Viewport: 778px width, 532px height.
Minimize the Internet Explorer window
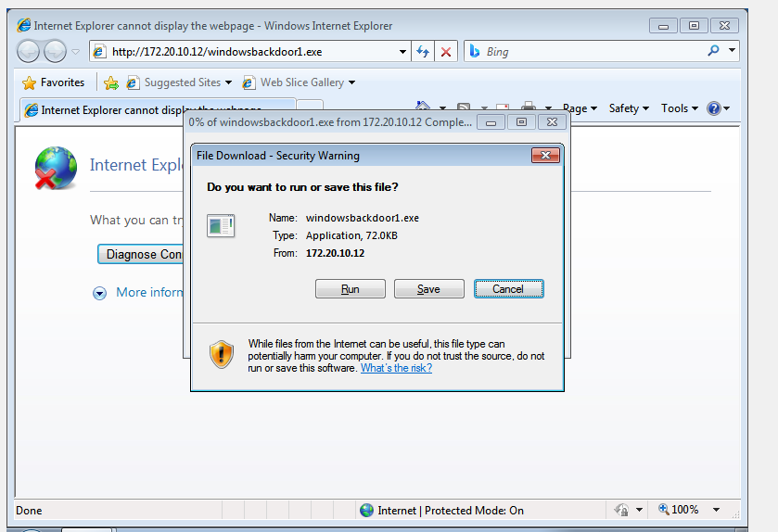point(663,26)
